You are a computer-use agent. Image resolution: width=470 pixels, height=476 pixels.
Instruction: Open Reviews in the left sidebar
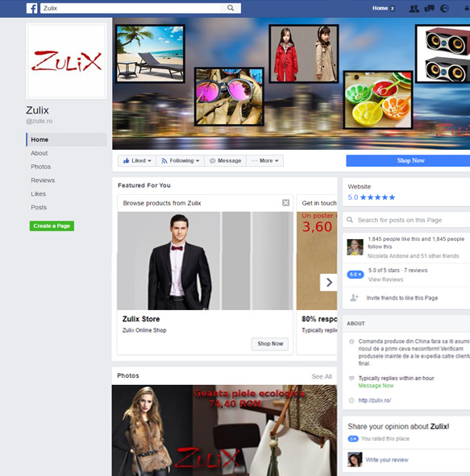pos(43,180)
